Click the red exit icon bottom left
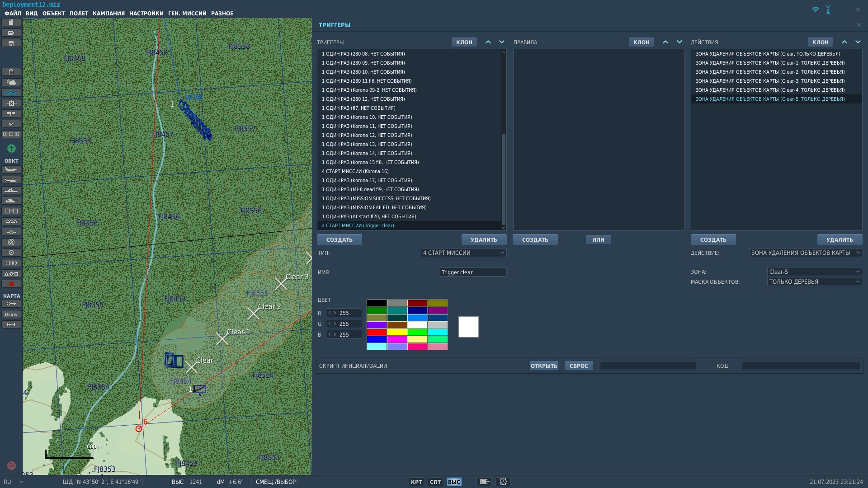868x488 pixels. pos(12,465)
